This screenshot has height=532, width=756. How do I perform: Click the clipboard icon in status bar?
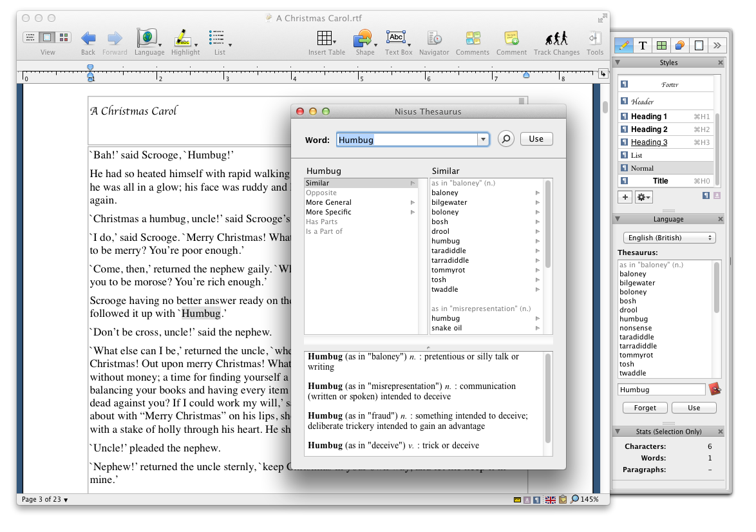click(563, 500)
